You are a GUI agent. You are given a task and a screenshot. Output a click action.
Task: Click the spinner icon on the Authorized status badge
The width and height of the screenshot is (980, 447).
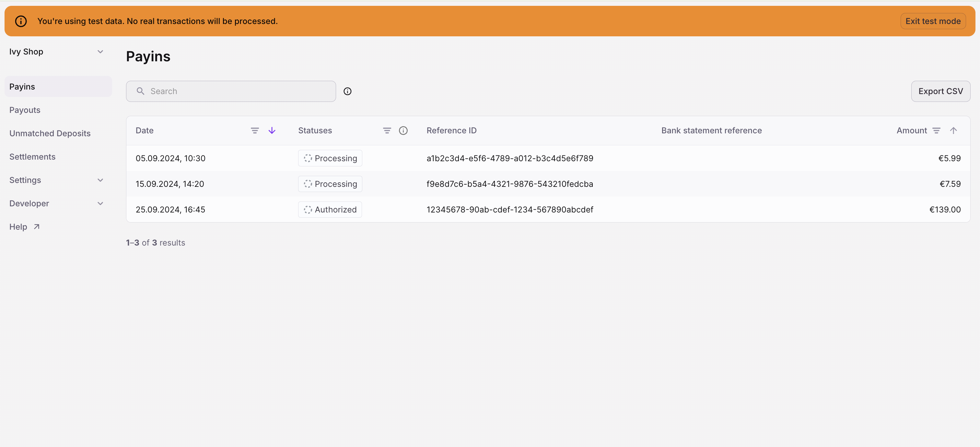click(308, 210)
